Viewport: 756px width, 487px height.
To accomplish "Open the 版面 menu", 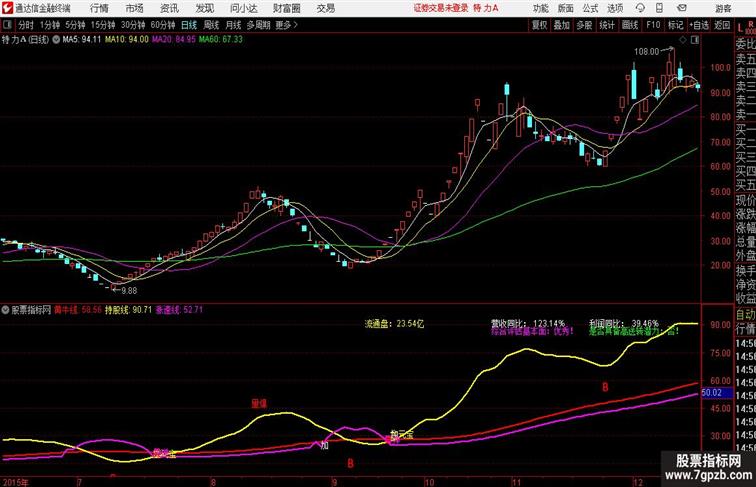I will click(x=566, y=8).
